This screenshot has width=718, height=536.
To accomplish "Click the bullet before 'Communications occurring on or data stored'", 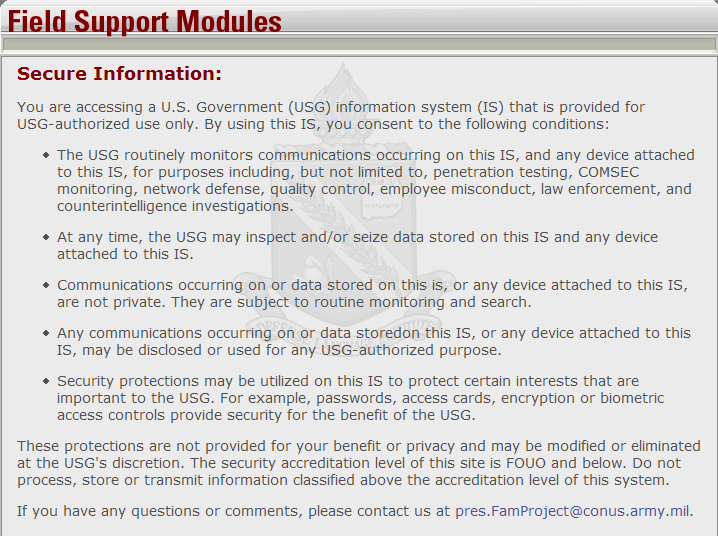I will coord(46,286).
